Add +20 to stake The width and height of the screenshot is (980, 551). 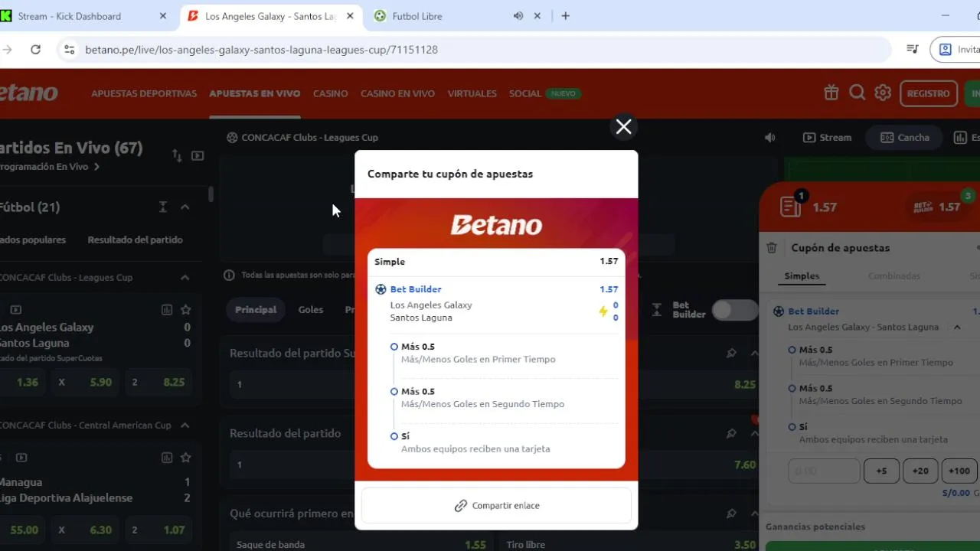click(920, 471)
